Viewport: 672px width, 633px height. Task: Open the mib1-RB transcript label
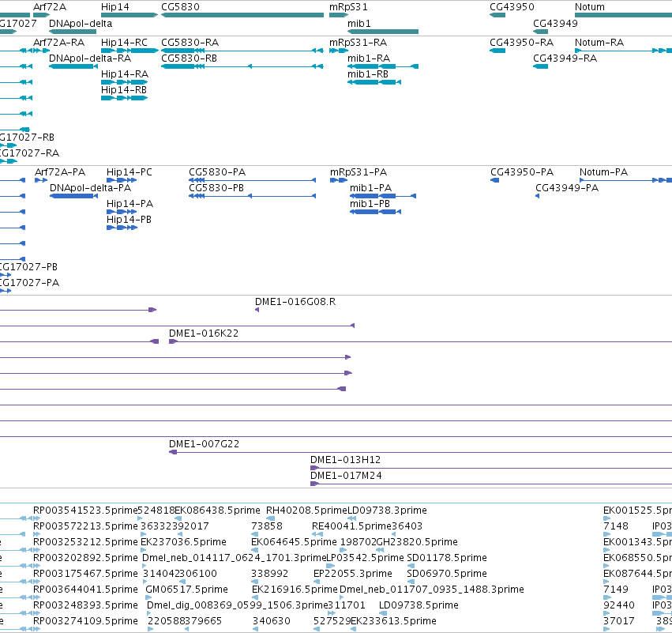368,74
